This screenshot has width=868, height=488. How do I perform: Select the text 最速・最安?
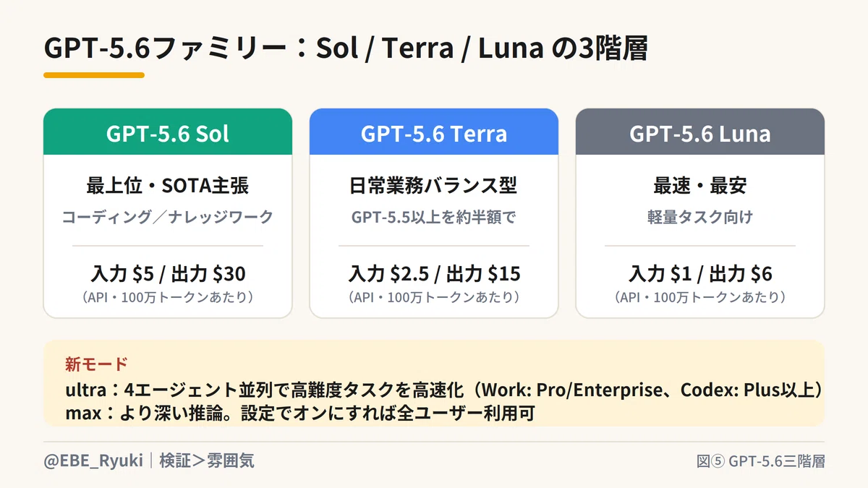pos(700,186)
